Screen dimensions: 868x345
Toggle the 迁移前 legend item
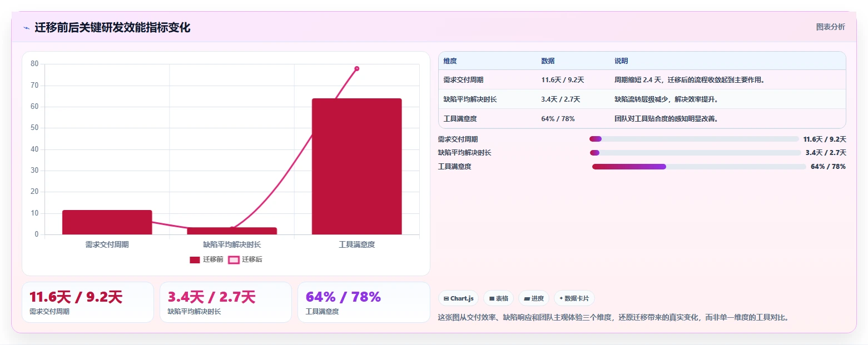[206, 259]
